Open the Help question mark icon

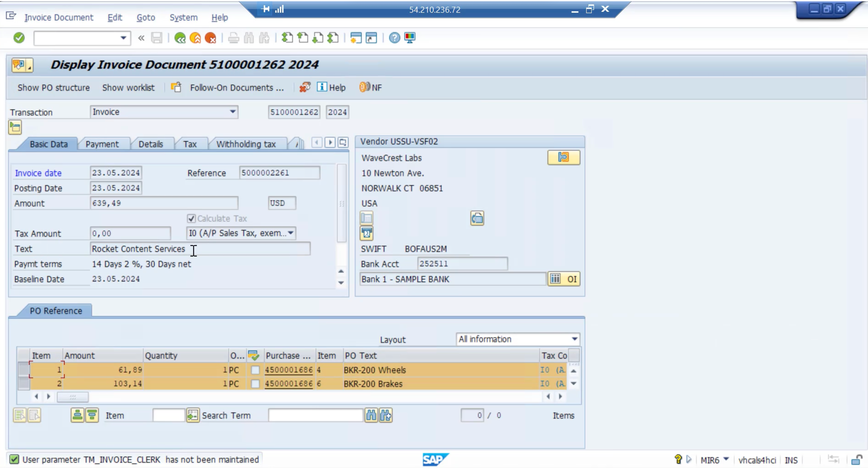pyautogui.click(x=394, y=38)
